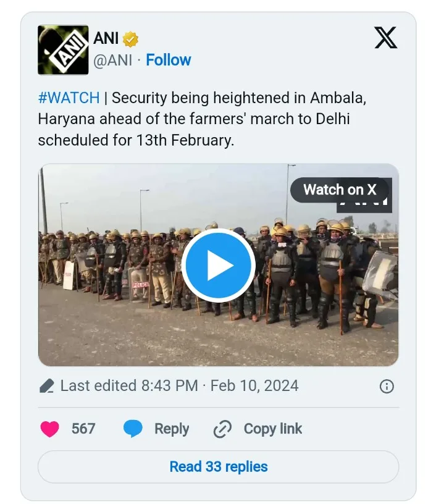436x504 pixels.
Task: Open the @ANI handle link
Action: click(x=112, y=60)
